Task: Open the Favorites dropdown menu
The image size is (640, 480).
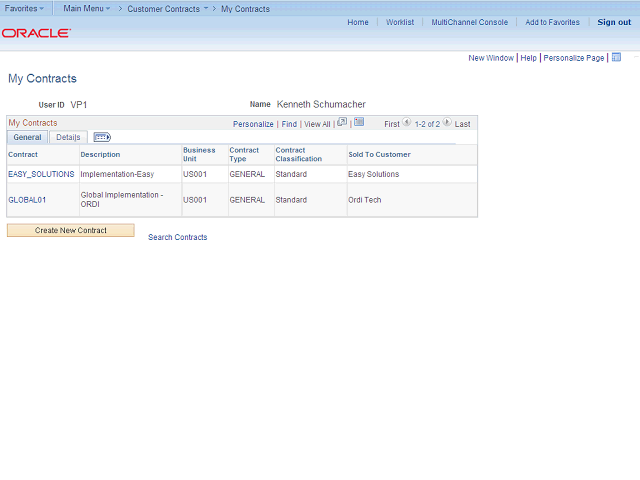Action: (24, 8)
